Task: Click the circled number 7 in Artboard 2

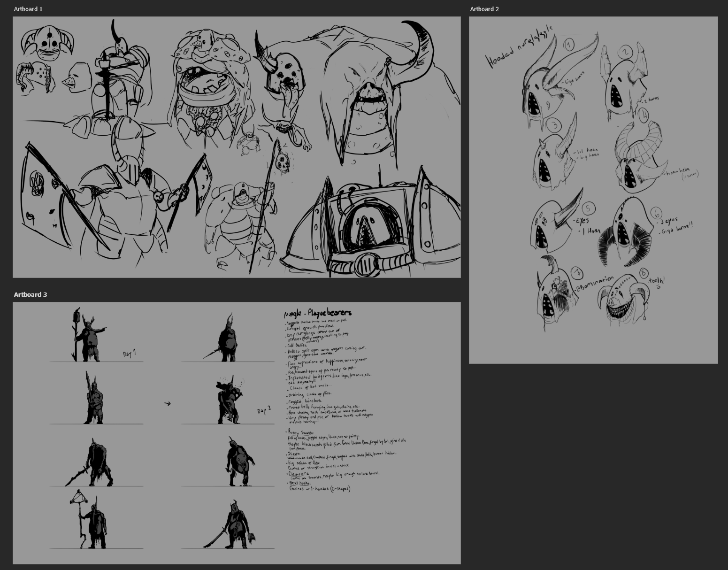Action: click(x=577, y=274)
